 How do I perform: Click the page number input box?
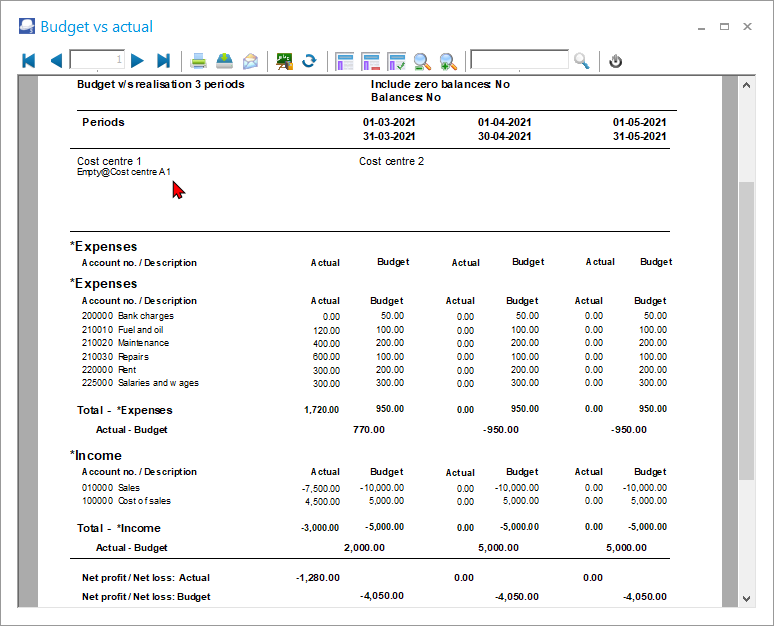pos(97,61)
